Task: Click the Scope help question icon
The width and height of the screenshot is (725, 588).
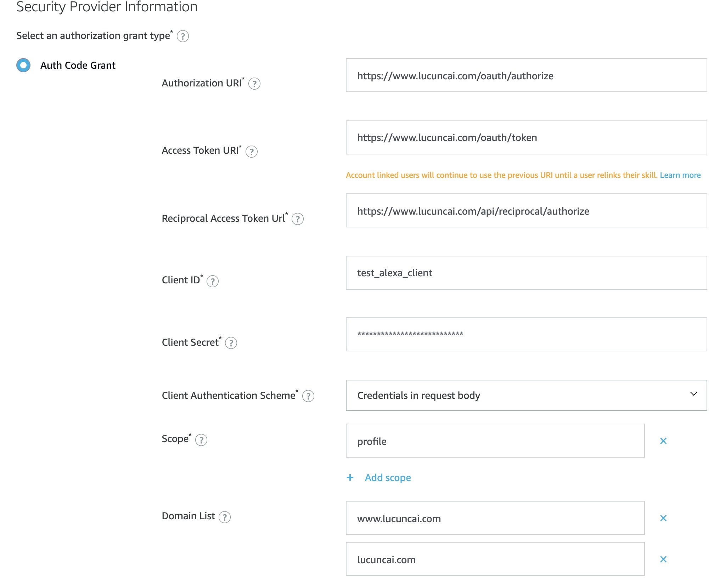Action: tap(201, 440)
